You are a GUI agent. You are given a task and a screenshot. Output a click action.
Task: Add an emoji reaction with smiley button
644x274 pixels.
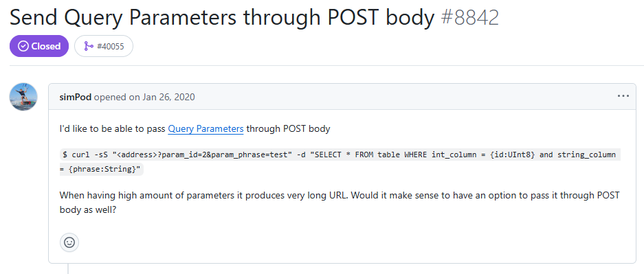pos(69,242)
